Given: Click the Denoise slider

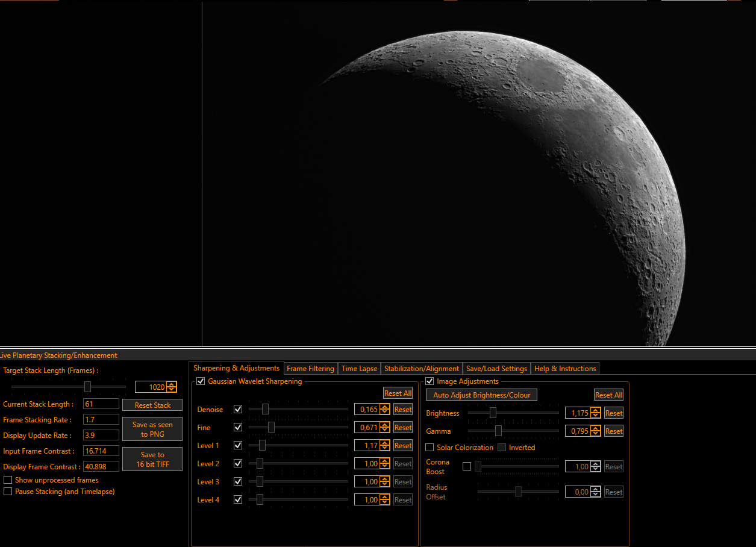Looking at the screenshot, I should click(x=298, y=409).
